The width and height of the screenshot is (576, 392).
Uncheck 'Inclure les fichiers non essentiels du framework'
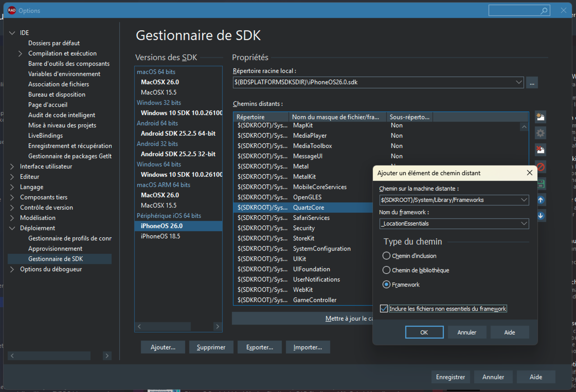(384, 309)
